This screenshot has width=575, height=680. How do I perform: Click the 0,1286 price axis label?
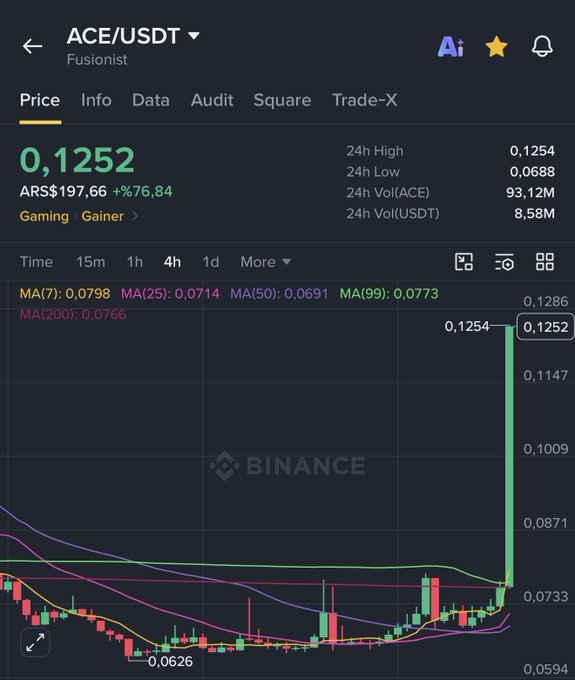[546, 301]
